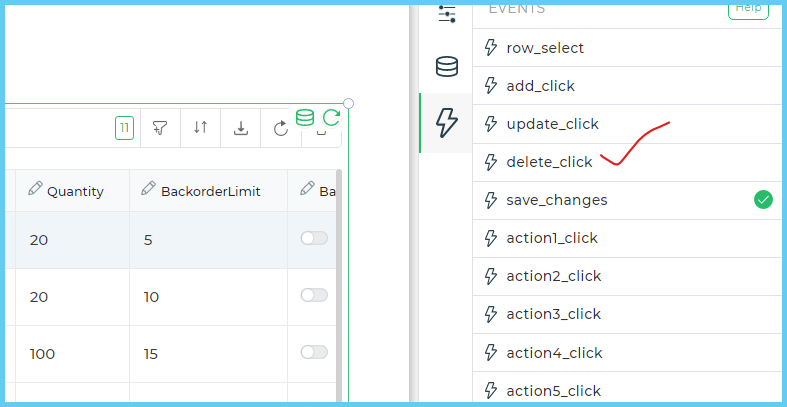Viewport: 787px width, 407px height.
Task: Open the properties sliders sidebar icon
Action: (447, 14)
